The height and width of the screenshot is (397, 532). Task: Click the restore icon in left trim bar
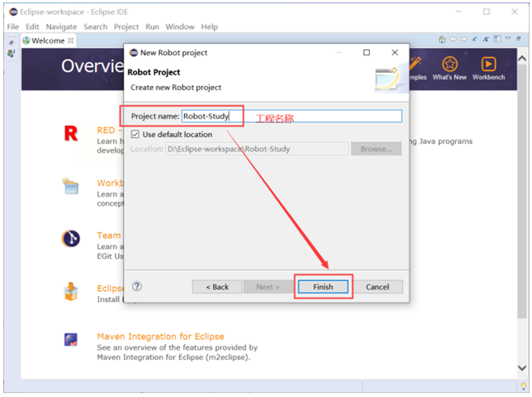point(11,43)
